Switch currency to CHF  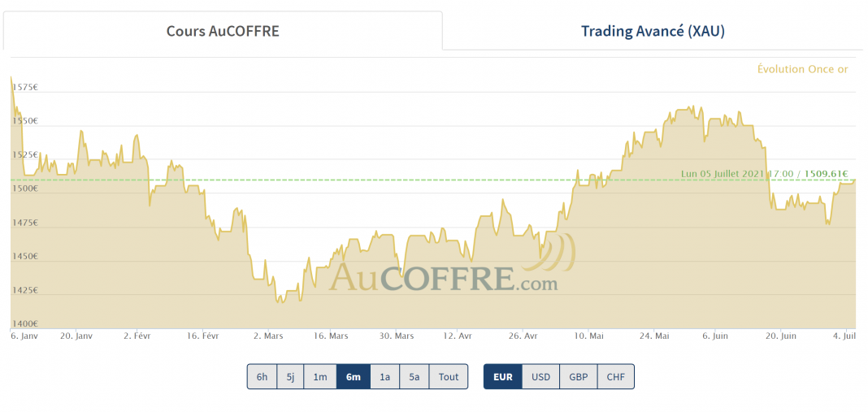coord(615,376)
